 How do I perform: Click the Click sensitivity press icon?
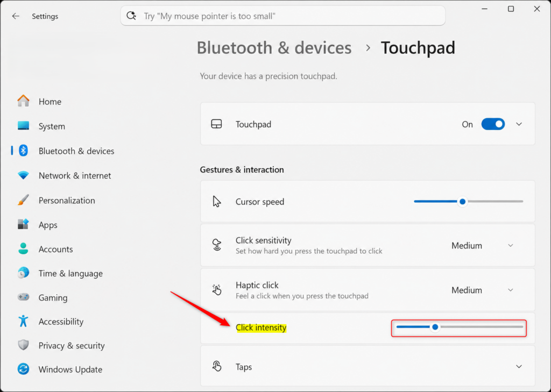coord(217,245)
